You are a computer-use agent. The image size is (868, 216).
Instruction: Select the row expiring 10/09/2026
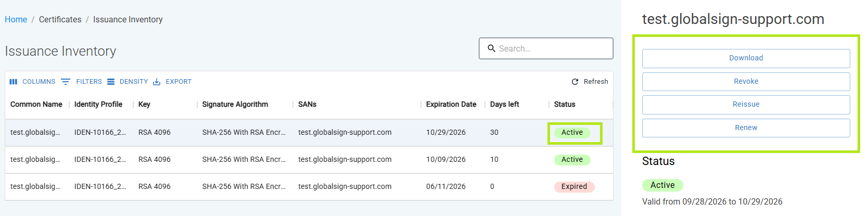point(309,160)
